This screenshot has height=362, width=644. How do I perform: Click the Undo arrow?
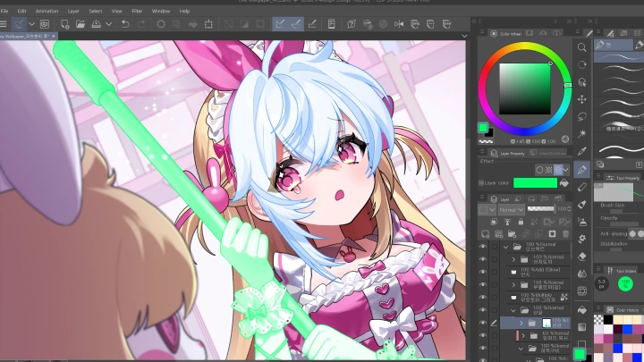click(x=125, y=24)
